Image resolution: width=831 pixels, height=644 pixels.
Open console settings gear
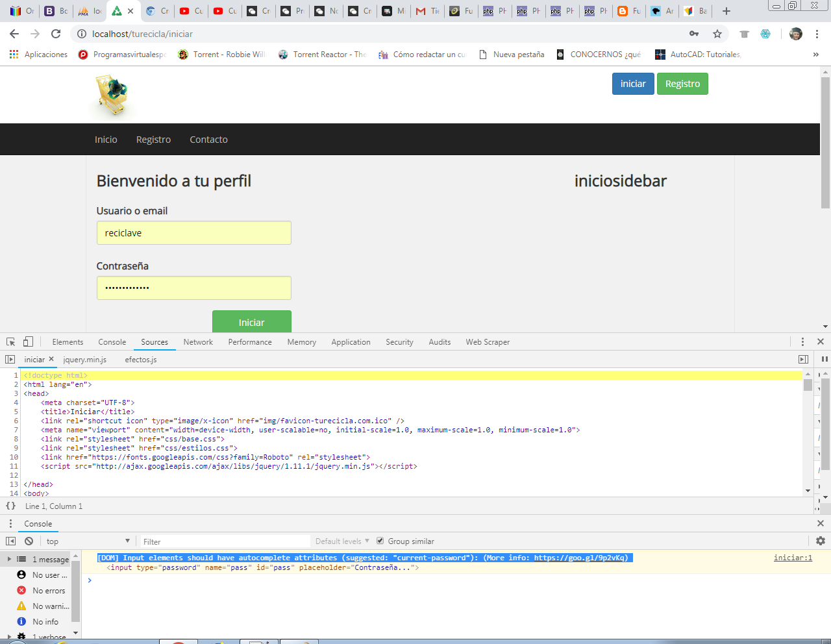point(821,541)
